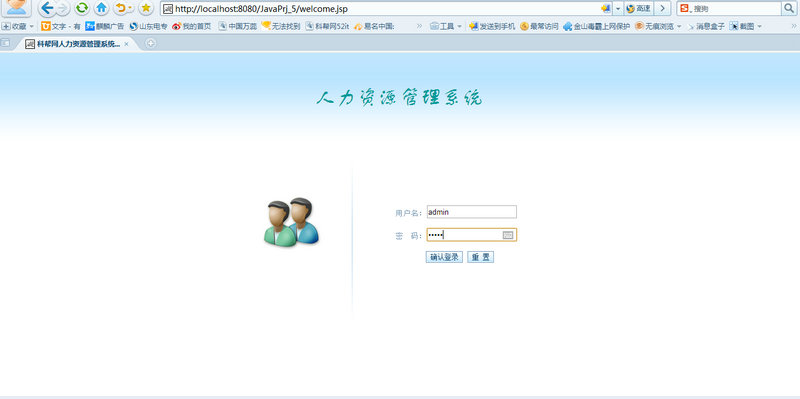Click the 重置 reset button
Screen dimensions: 800x399
[480, 257]
